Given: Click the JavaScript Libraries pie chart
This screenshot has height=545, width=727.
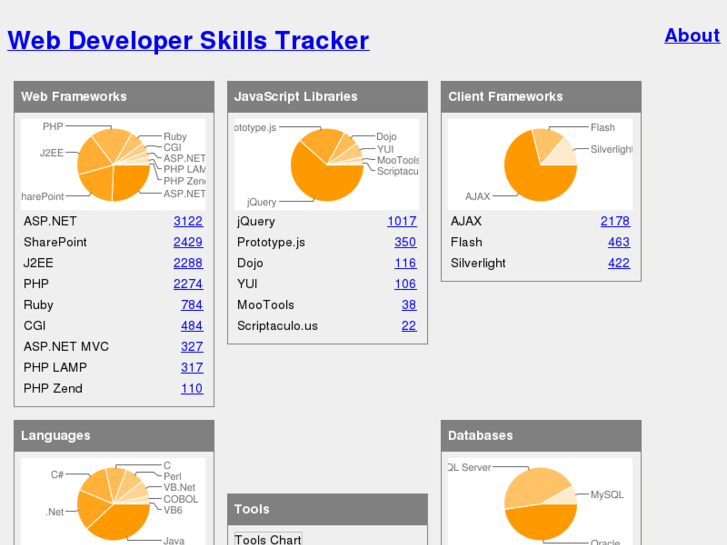Looking at the screenshot, I should click(x=327, y=164).
